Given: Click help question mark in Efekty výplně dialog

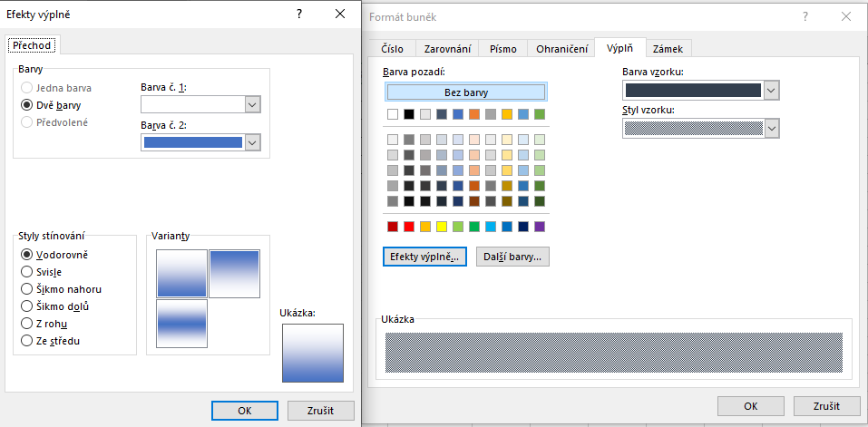Looking at the screenshot, I should [298, 14].
